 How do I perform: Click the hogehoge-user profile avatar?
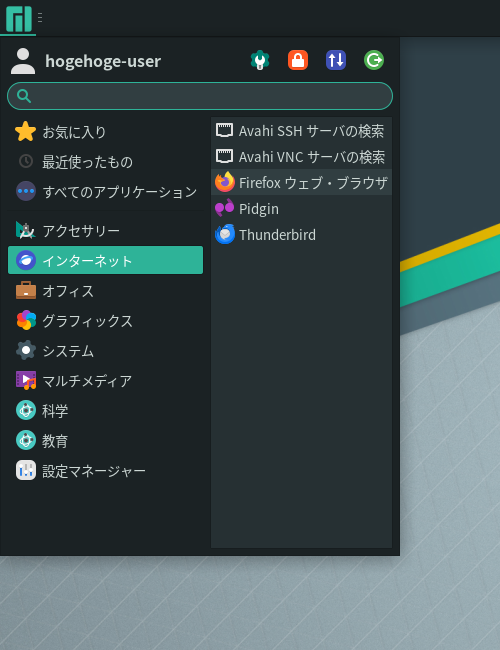tap(23, 61)
